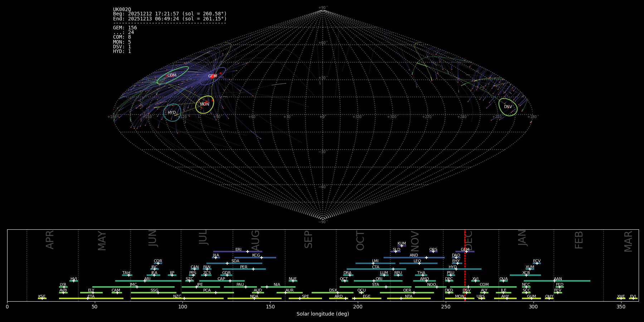Select the COM ellipse label on the sky map
This screenshot has height=322, width=644.
pos(172,75)
